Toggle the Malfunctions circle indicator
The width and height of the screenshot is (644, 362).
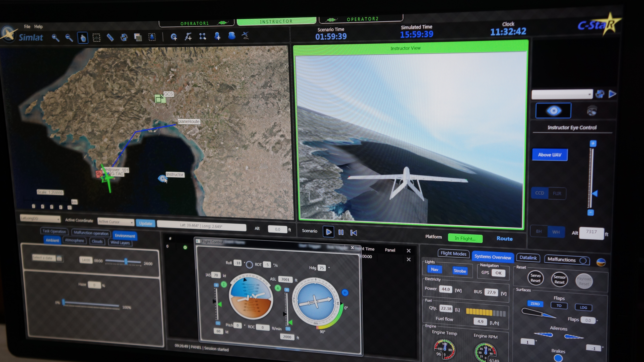click(583, 261)
